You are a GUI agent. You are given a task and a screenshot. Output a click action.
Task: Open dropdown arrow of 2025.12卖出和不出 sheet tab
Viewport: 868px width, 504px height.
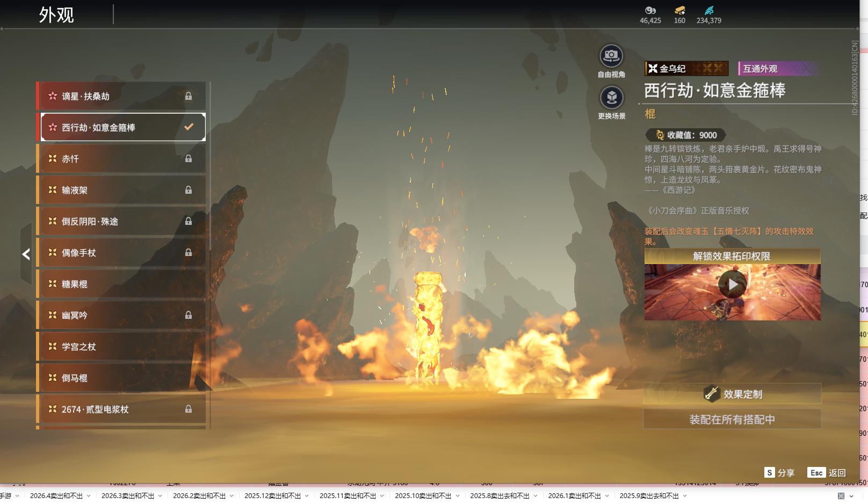(x=307, y=496)
